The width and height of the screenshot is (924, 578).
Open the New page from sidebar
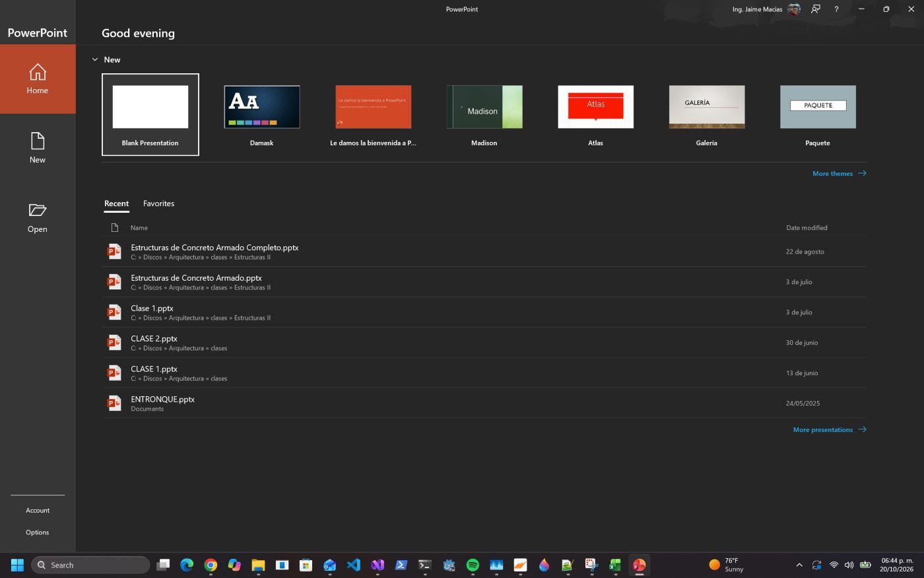(x=38, y=148)
